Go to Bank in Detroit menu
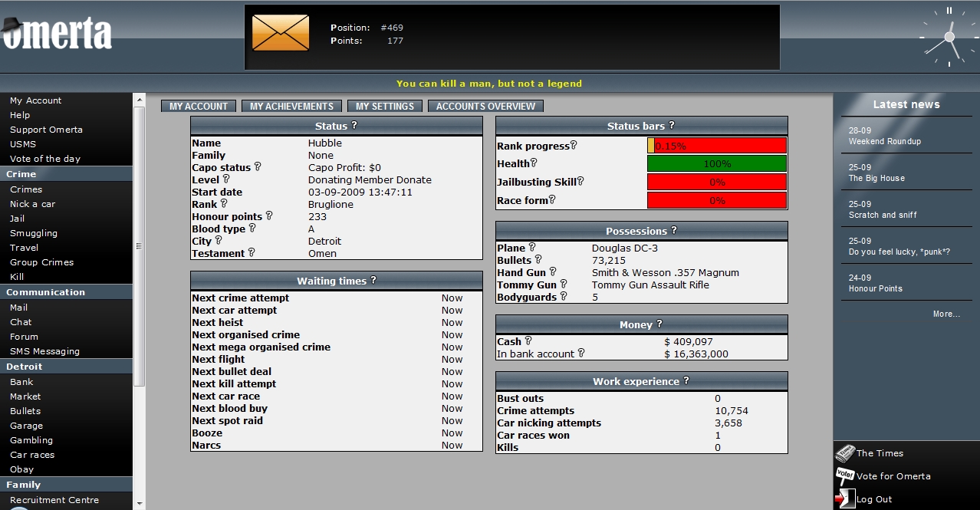The image size is (980, 510). 21,382
